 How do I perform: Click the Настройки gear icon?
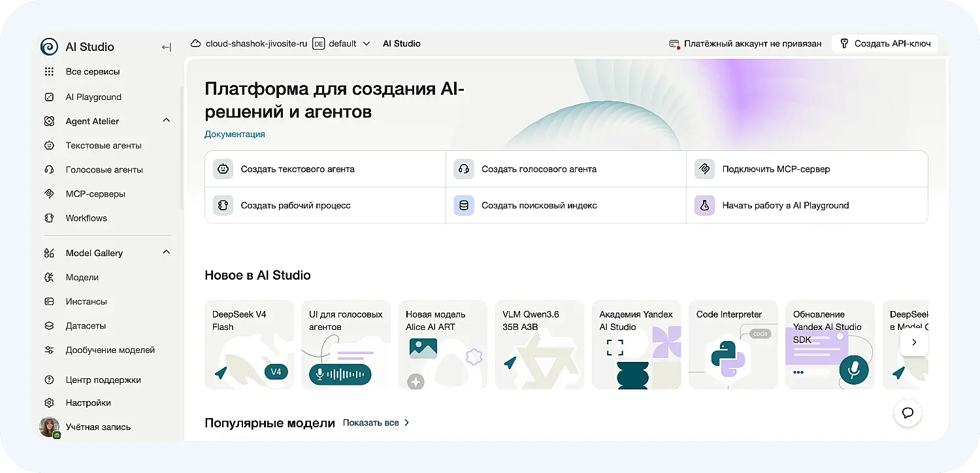click(x=49, y=402)
